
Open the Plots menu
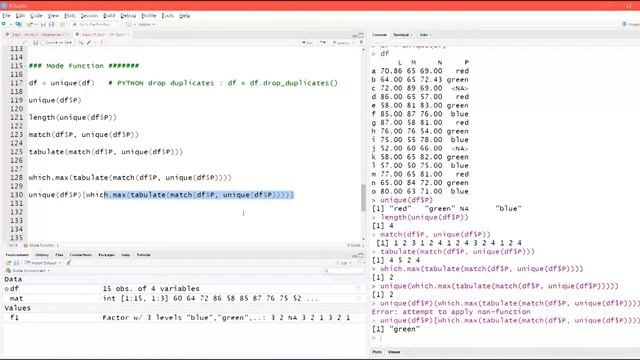click(x=70, y=16)
